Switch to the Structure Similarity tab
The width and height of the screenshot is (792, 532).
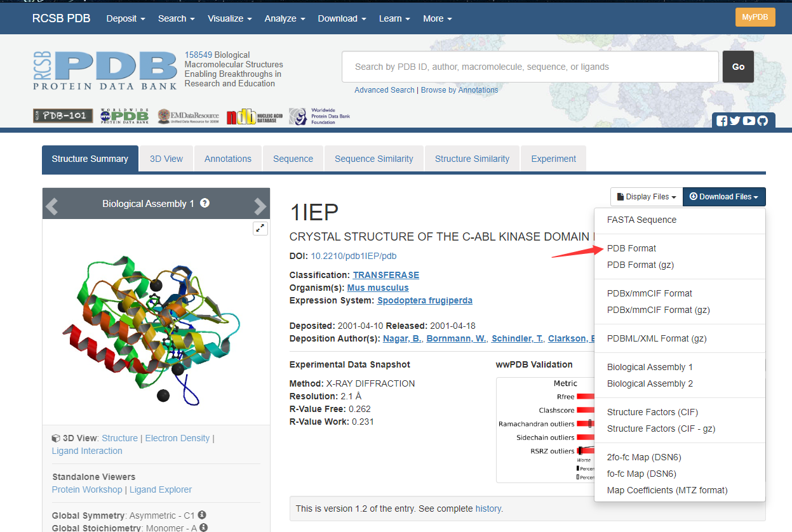[x=472, y=159]
